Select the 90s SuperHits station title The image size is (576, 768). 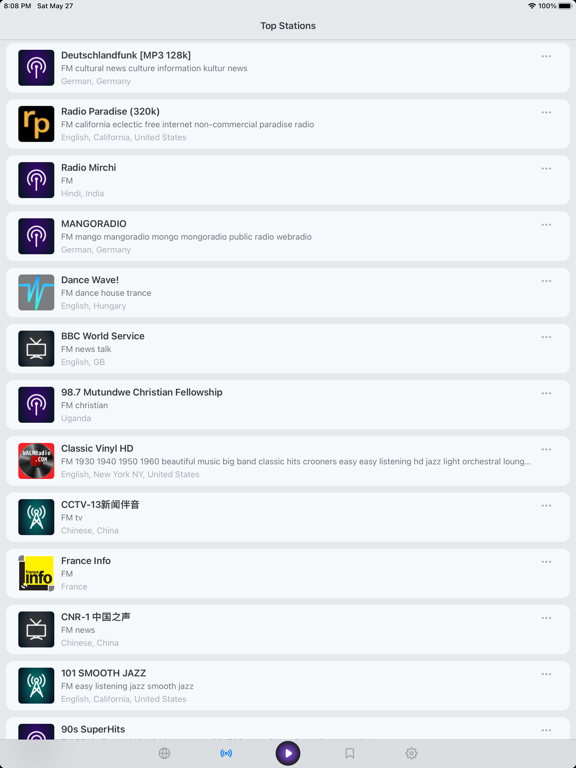click(x=93, y=729)
